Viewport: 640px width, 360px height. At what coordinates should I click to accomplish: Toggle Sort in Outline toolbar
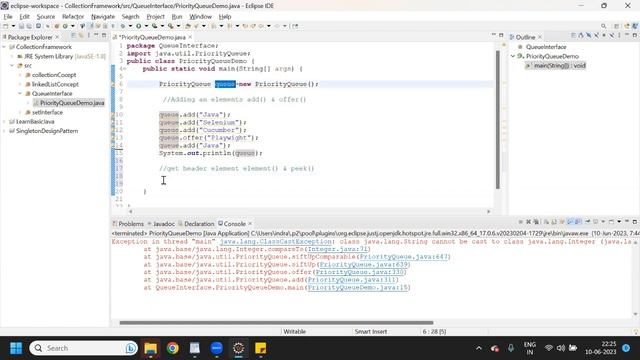tap(581, 36)
